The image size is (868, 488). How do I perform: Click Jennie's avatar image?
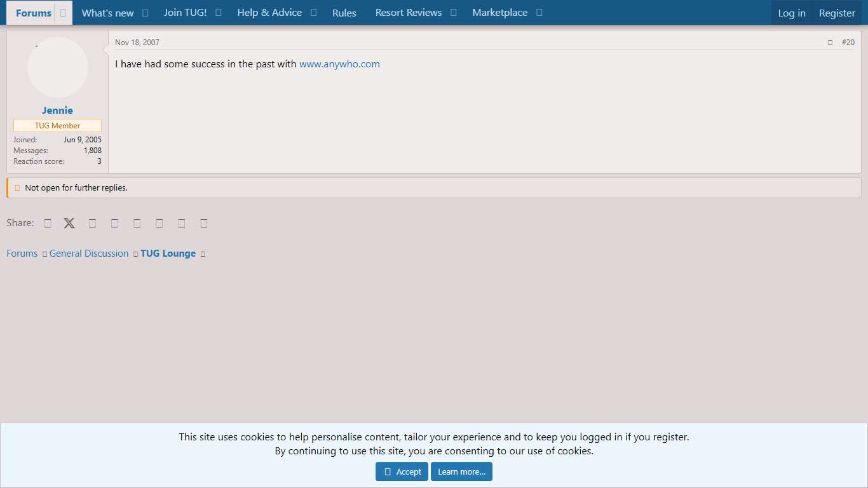[58, 67]
